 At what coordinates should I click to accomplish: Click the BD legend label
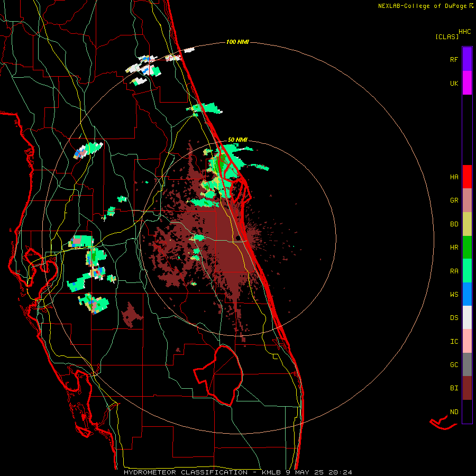454,224
